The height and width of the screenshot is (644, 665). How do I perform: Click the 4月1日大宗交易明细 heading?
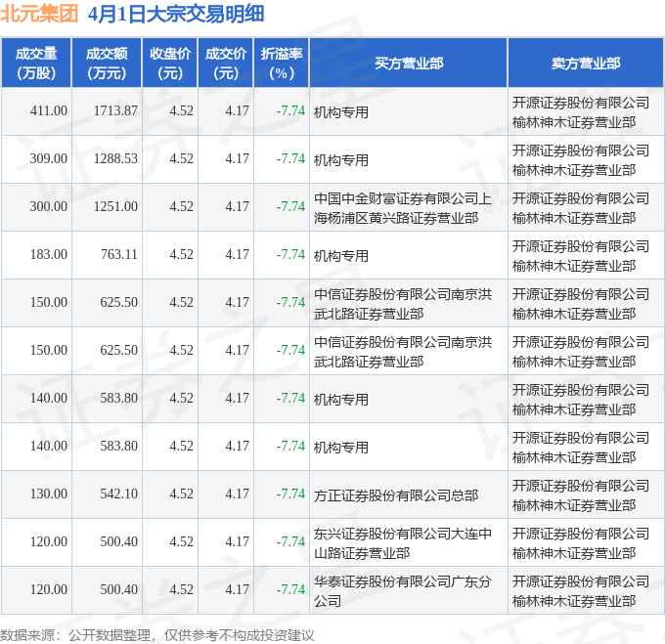(176, 14)
